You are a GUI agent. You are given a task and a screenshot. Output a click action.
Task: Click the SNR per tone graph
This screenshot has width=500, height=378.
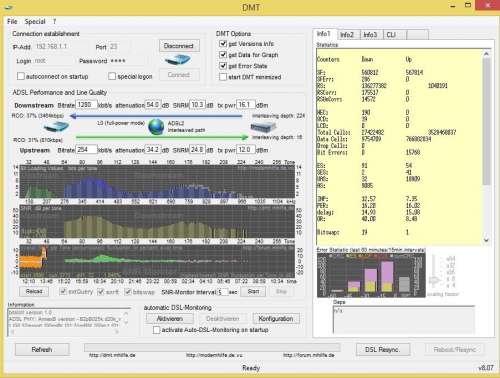pos(157,221)
